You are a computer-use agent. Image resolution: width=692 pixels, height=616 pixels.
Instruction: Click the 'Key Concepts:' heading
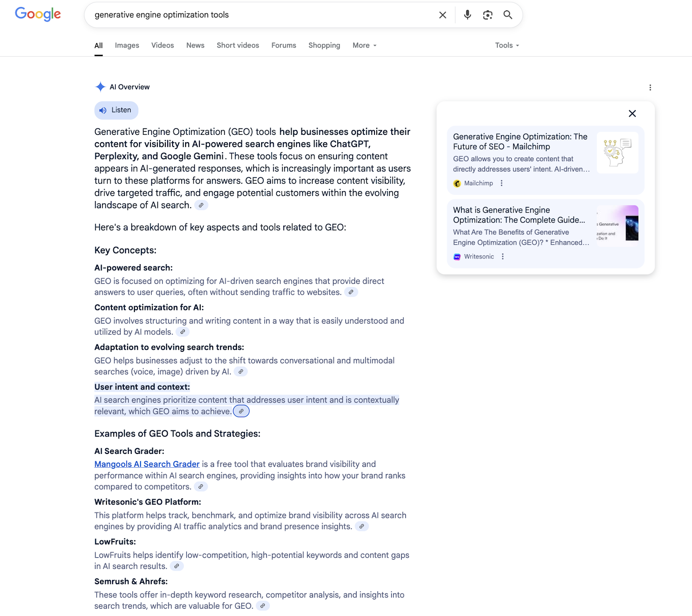(125, 251)
